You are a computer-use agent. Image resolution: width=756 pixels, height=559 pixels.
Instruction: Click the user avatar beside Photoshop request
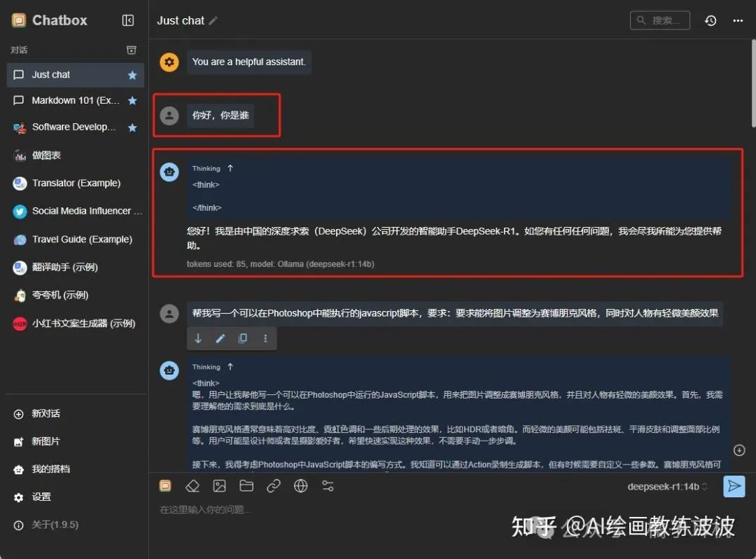(x=169, y=314)
